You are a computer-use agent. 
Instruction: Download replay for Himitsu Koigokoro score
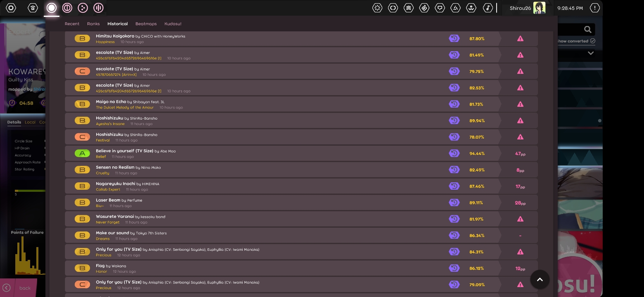click(454, 38)
